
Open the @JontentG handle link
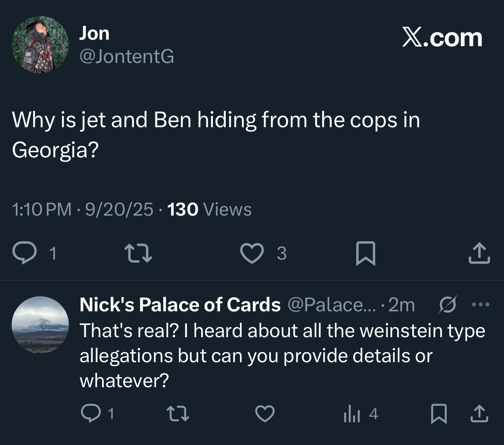coord(126,56)
